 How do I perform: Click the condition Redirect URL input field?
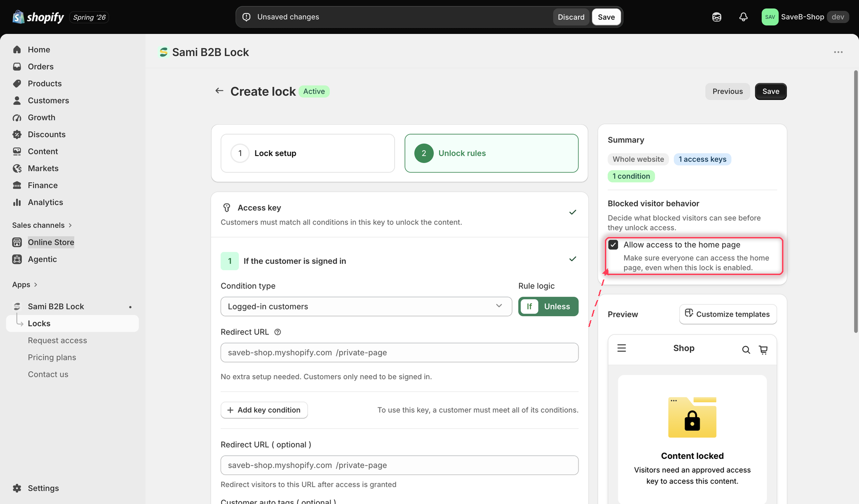coord(399,352)
